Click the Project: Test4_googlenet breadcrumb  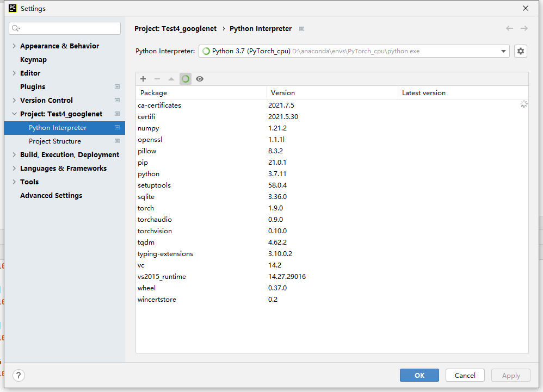(x=176, y=29)
